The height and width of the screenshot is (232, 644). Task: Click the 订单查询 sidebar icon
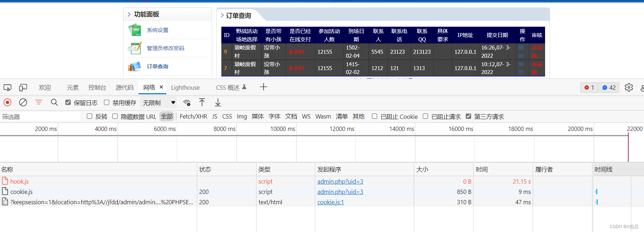135,66
